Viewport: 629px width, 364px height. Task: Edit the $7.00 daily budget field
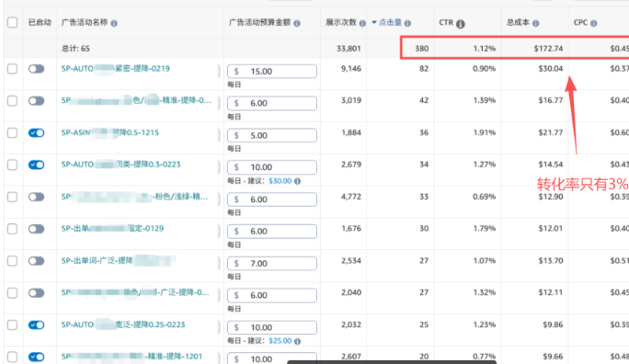click(272, 264)
